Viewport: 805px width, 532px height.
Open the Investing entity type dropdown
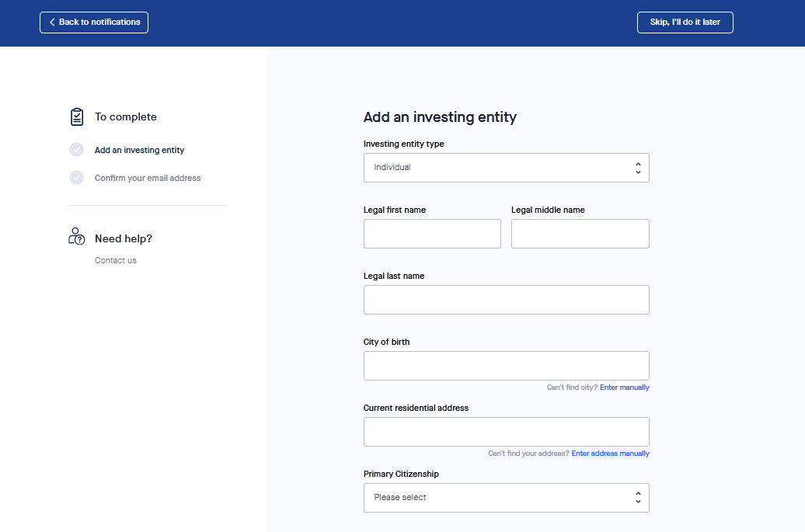(505, 168)
